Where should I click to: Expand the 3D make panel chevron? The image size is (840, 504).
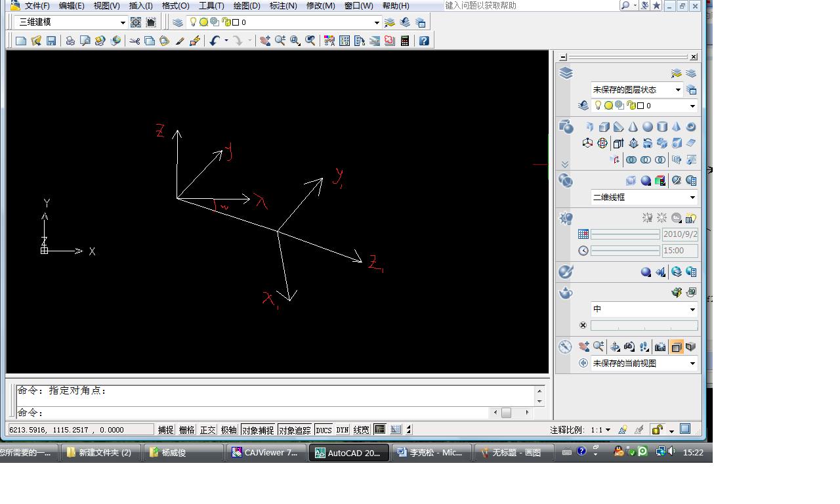coord(565,164)
